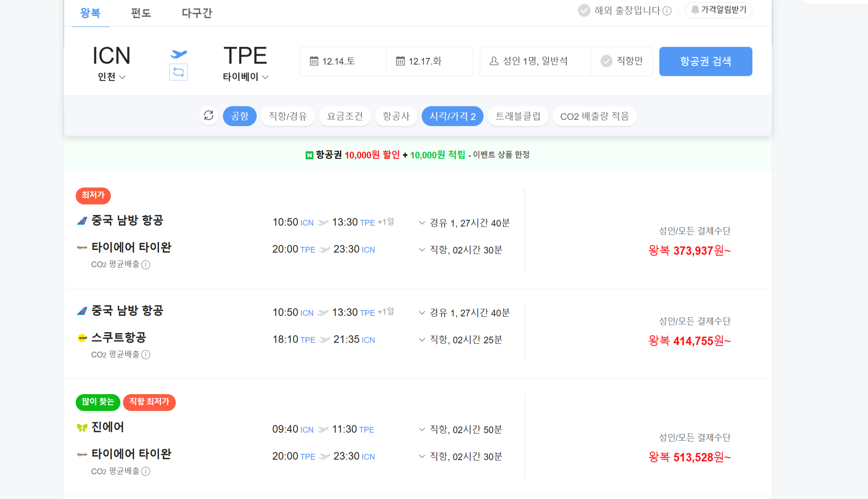Image resolution: width=868 pixels, height=499 pixels.
Task: Click the 진에어 butterfly logo
Action: point(82,428)
